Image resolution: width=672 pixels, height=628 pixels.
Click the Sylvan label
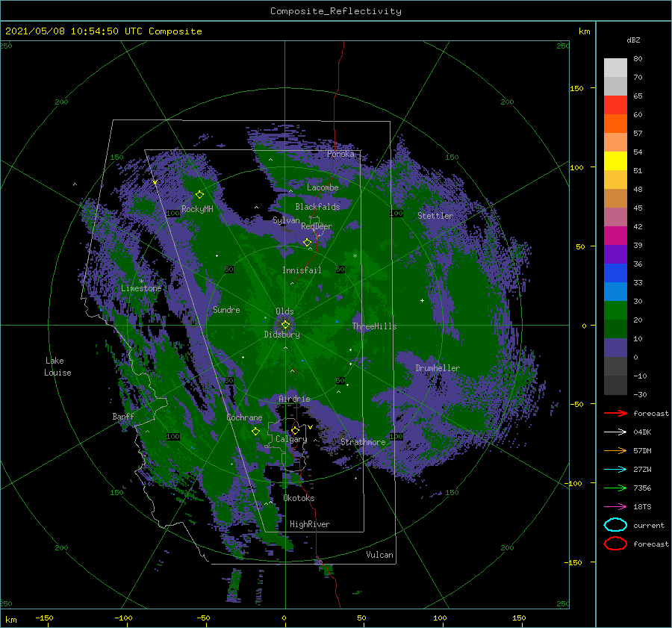point(286,220)
